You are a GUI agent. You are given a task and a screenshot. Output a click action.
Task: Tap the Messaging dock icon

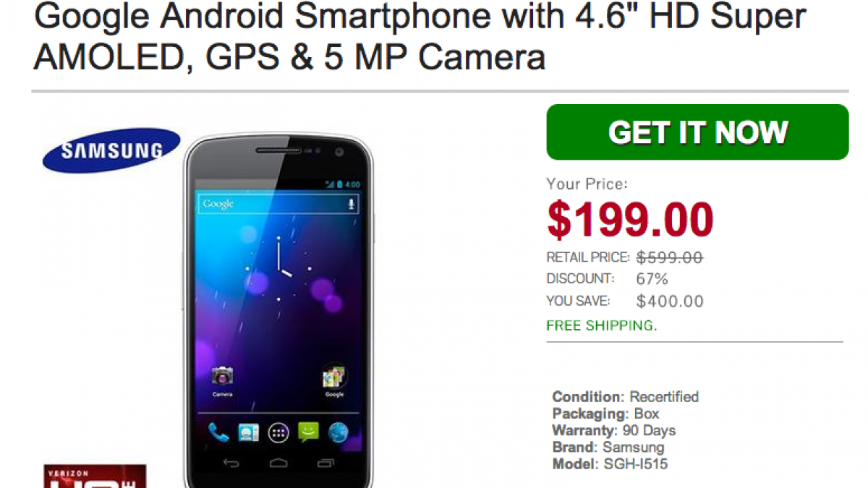coord(308,432)
